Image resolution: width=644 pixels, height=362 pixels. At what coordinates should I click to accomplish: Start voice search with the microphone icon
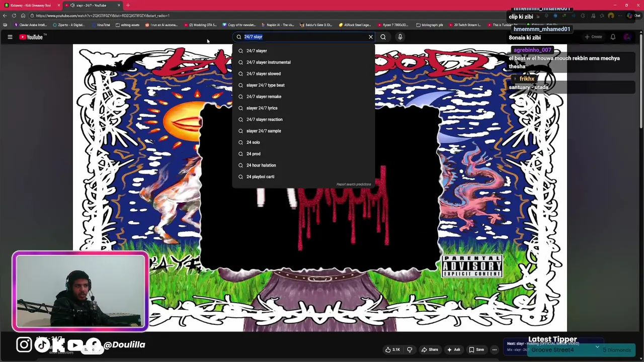coord(400,37)
